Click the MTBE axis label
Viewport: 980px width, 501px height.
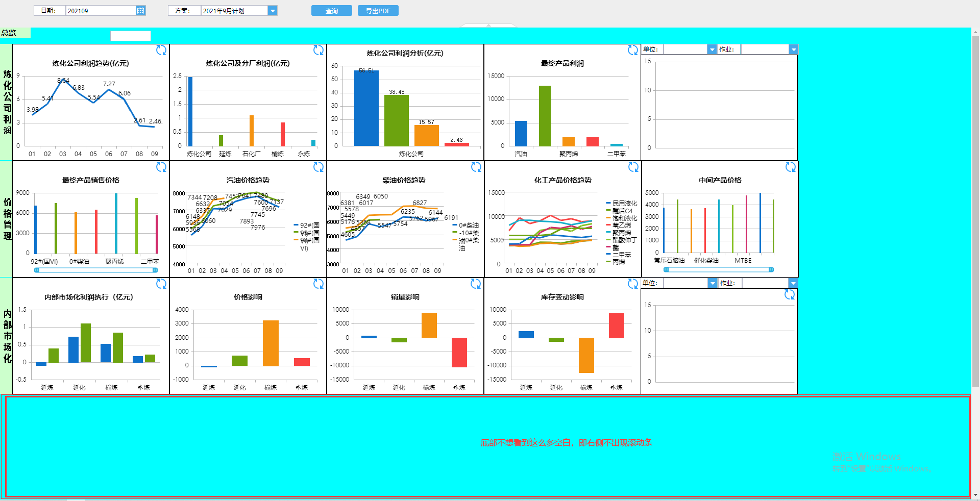[743, 261]
